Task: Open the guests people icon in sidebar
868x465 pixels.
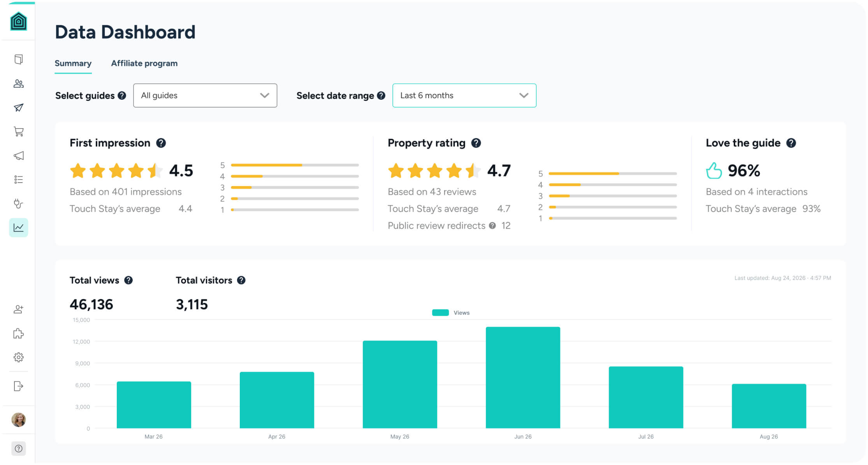Action: point(18,83)
